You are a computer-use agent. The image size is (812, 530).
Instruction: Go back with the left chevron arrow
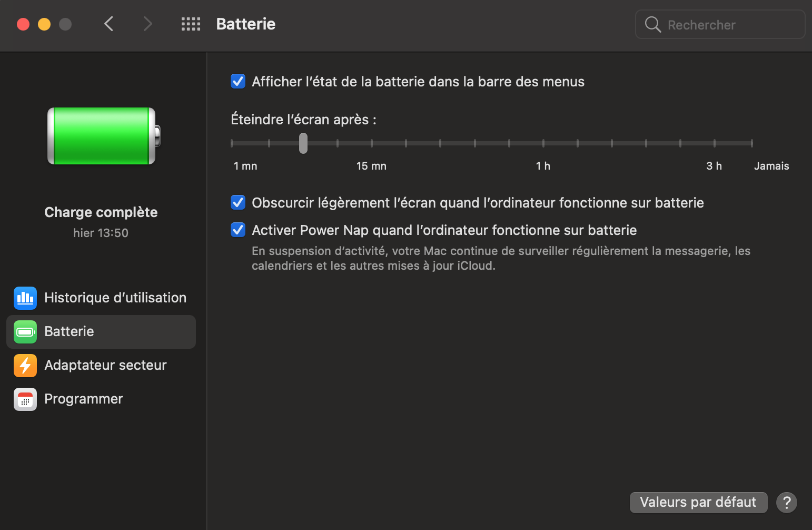click(x=109, y=24)
